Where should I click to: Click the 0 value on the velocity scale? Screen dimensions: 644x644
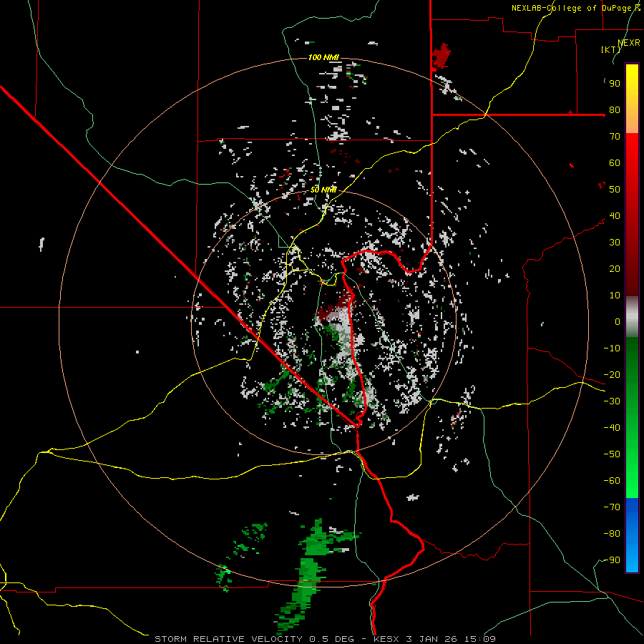pyautogui.click(x=618, y=321)
